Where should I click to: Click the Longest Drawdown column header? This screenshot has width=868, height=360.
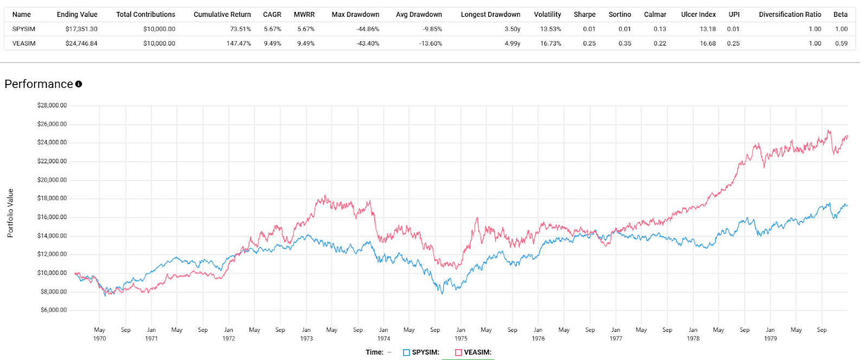(490, 15)
